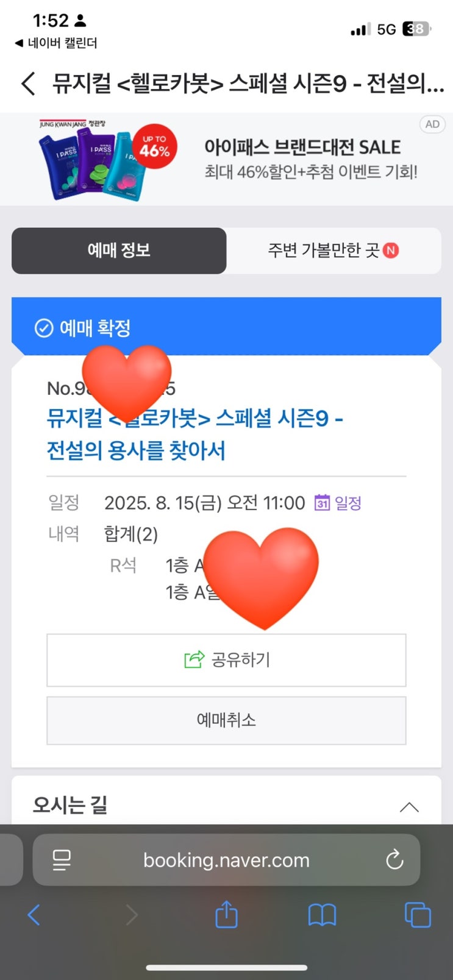The width and height of the screenshot is (453, 980).
Task: Collapse the 오시는 길 section
Action: click(408, 807)
